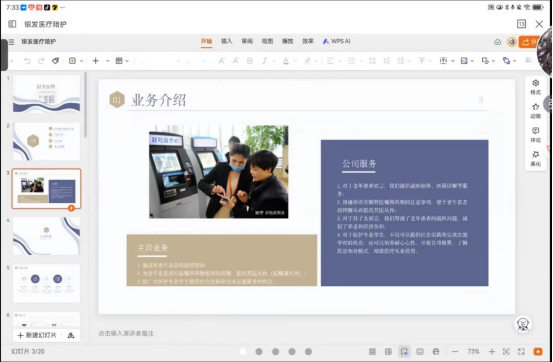Image resolution: width=553 pixels, height=362 pixels.
Task: Open the 美化 beautify panel
Action: tap(535, 158)
